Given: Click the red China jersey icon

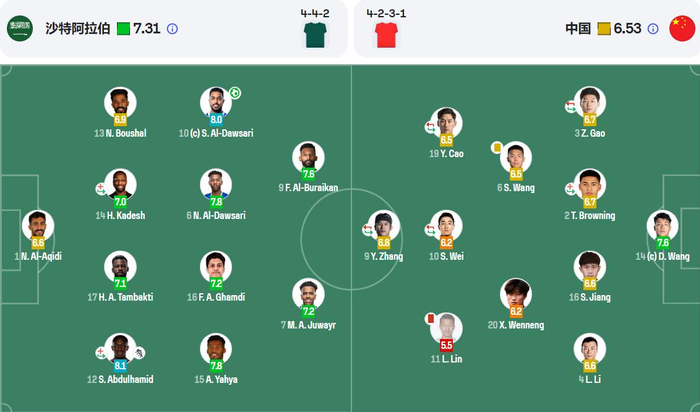Looking at the screenshot, I should (x=385, y=35).
